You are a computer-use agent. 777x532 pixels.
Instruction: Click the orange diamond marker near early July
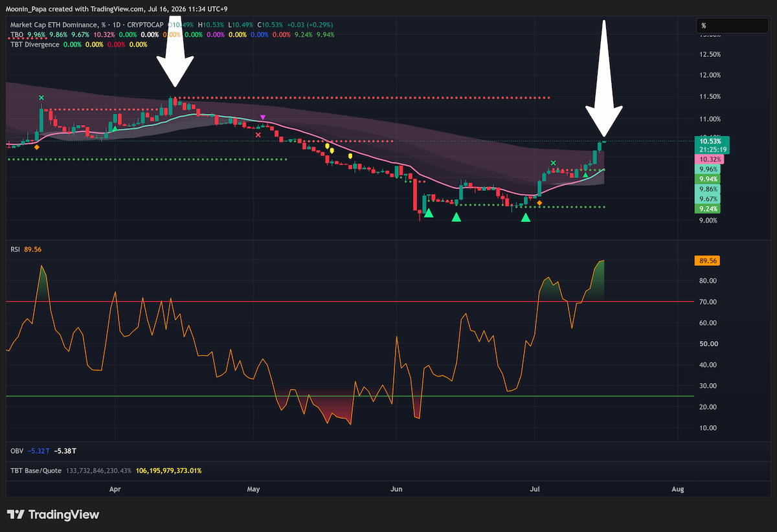tap(540, 203)
